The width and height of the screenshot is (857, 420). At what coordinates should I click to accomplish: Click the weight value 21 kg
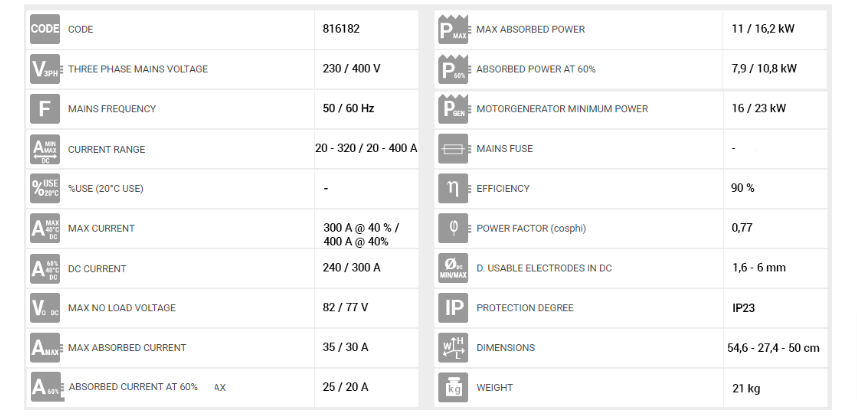click(x=746, y=387)
